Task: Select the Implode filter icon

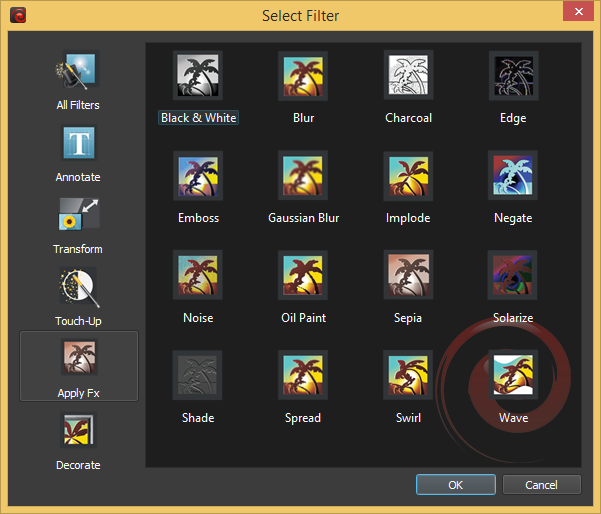Action: click(x=408, y=176)
